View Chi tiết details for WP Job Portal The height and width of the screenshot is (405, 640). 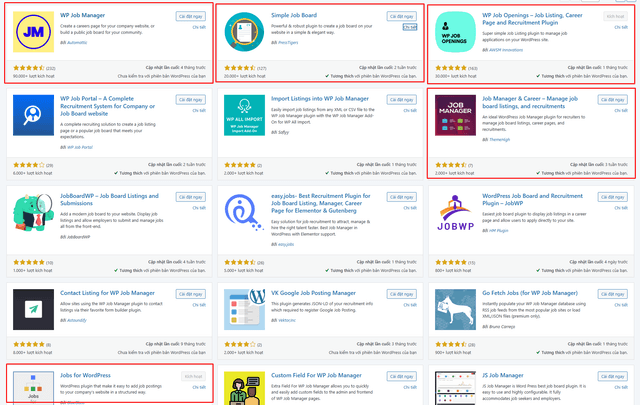click(x=199, y=111)
